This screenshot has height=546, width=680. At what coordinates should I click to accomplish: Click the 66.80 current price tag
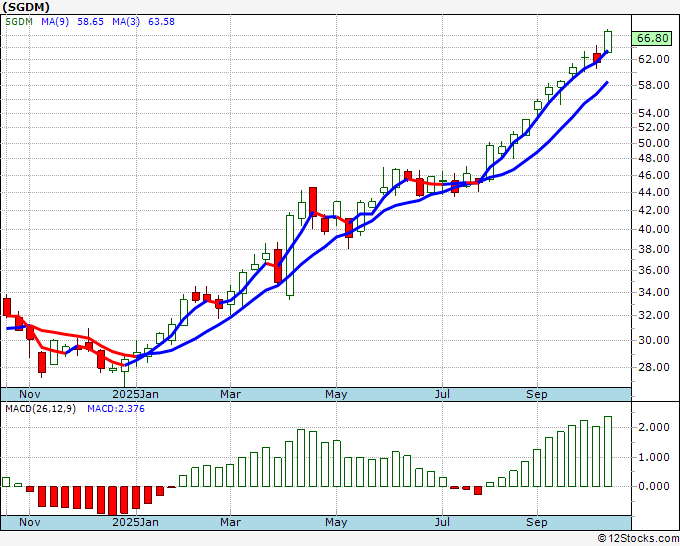(652, 38)
